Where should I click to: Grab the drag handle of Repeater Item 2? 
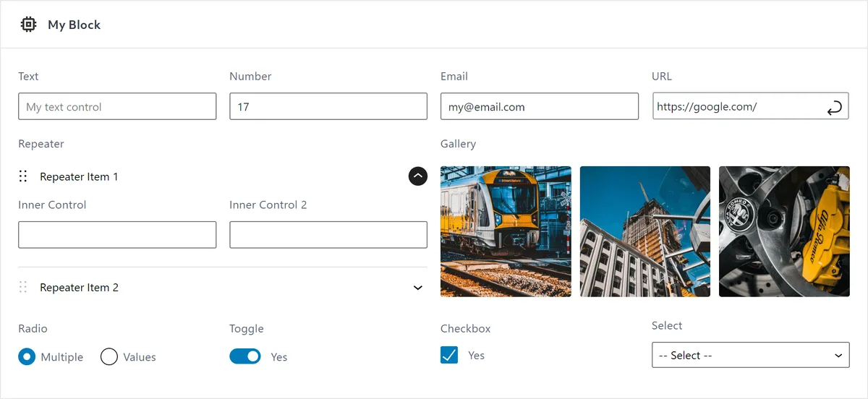pyautogui.click(x=23, y=287)
